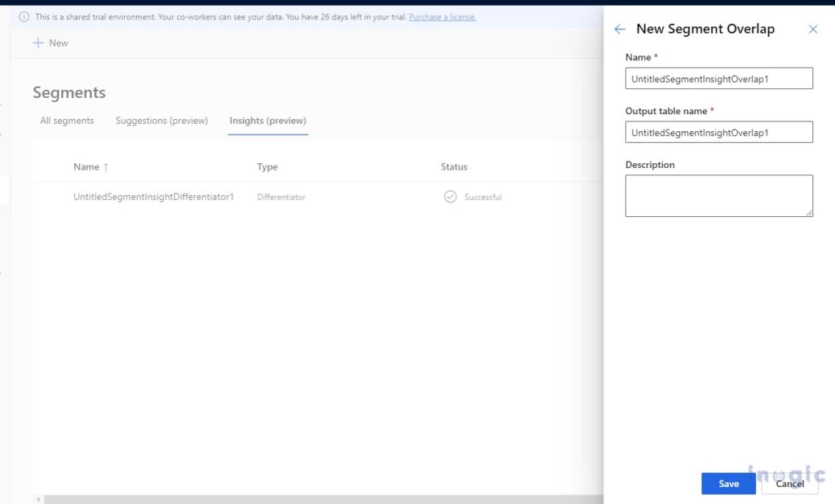Create a new item using + New
835x504 pixels.
tap(50, 42)
